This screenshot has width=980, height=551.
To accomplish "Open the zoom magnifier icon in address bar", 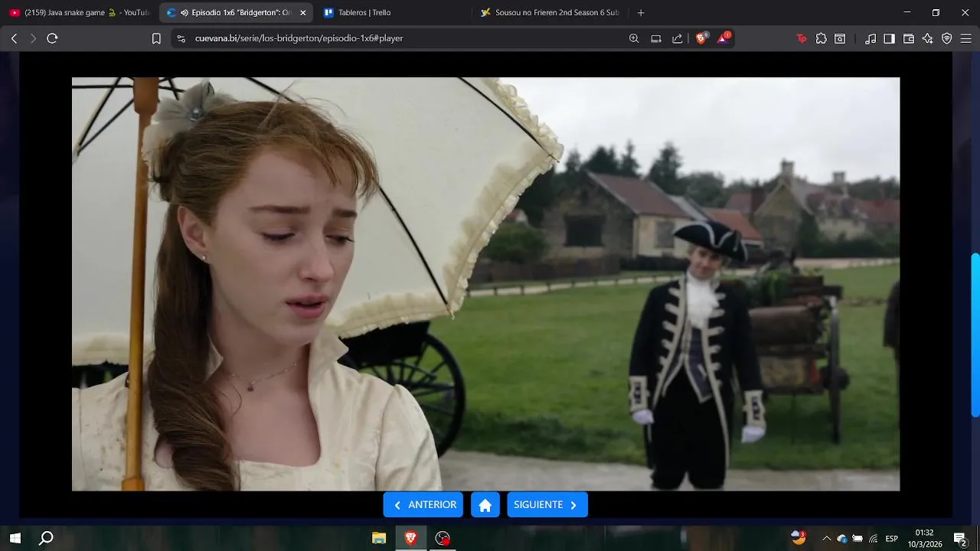I will click(634, 38).
